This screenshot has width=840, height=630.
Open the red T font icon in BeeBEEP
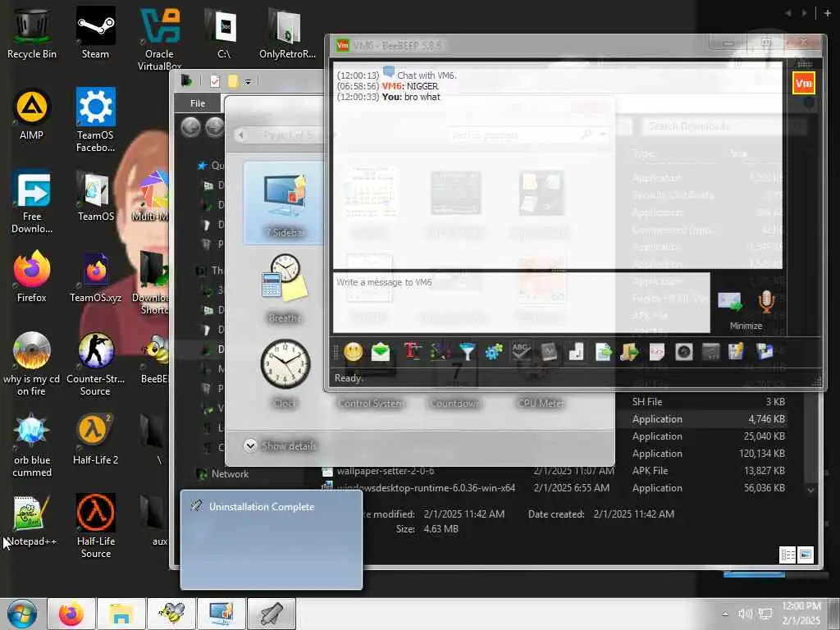click(413, 351)
